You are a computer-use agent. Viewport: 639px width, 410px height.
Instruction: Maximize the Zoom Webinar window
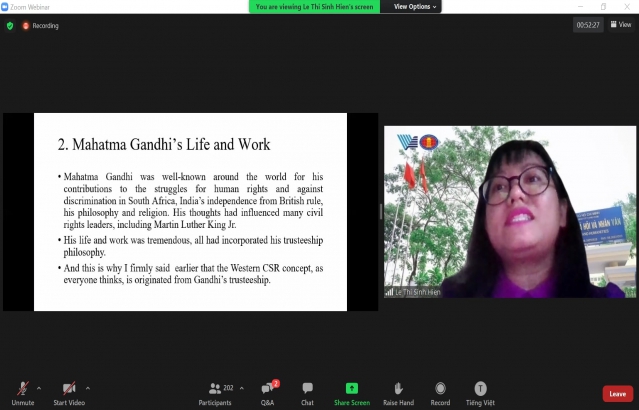pos(604,7)
